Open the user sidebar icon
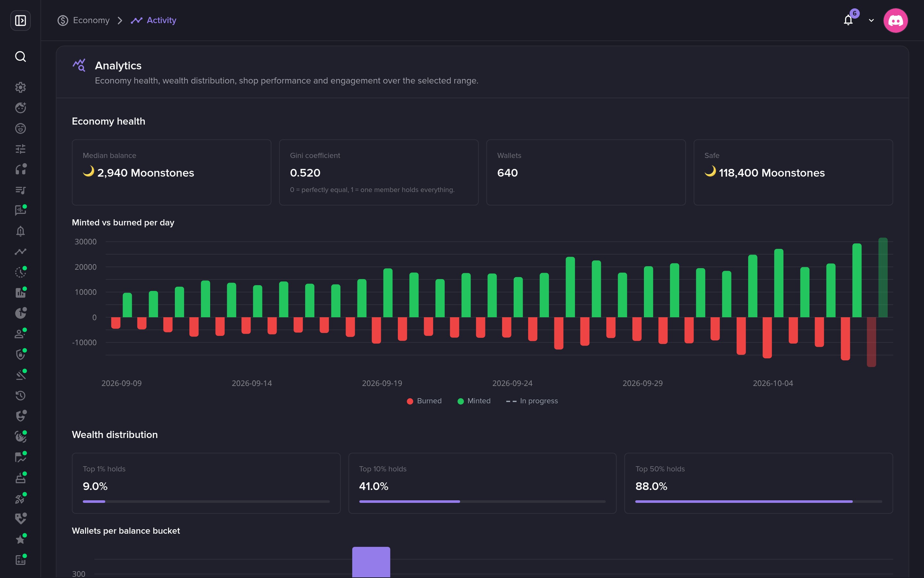Image resolution: width=924 pixels, height=578 pixels. 20,334
